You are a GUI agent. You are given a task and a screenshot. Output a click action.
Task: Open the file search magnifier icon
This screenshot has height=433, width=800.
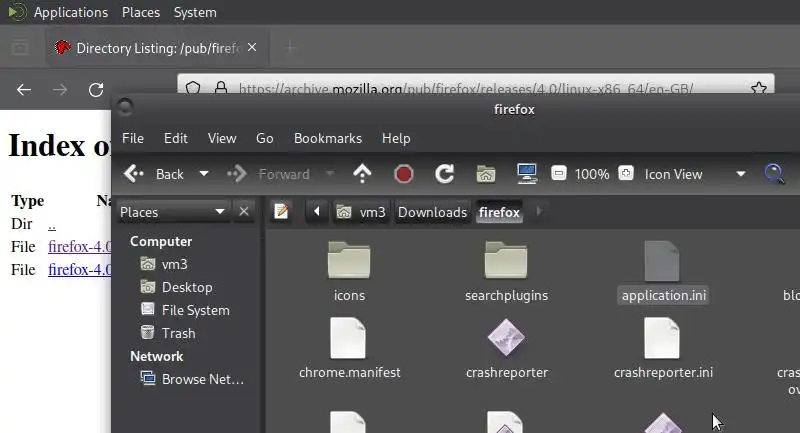[x=774, y=174]
